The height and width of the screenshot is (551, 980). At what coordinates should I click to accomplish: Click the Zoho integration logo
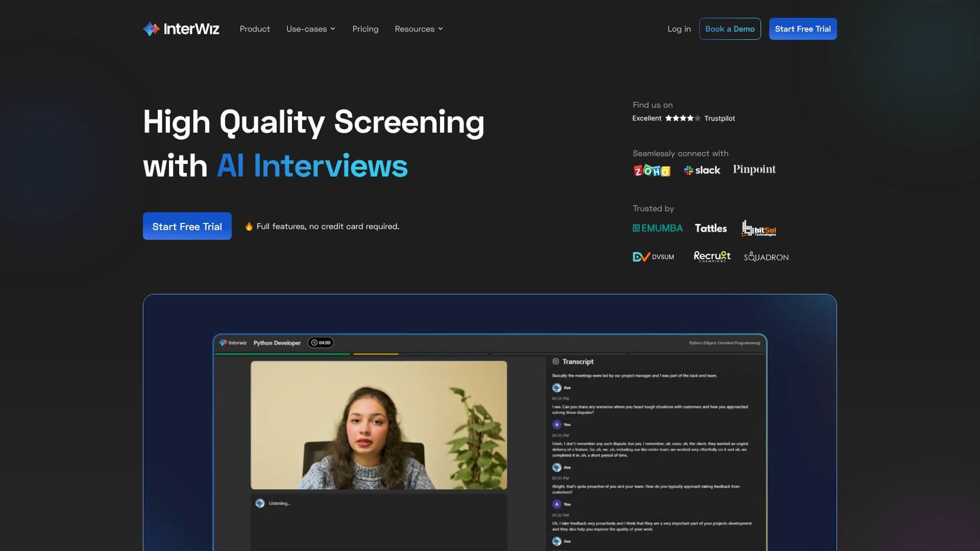click(x=651, y=170)
